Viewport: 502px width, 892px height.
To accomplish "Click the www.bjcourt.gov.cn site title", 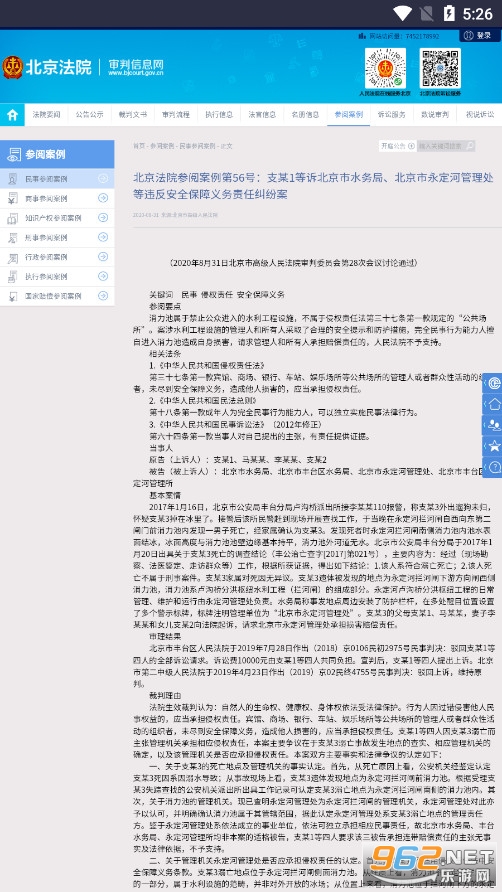I will (x=136, y=73).
